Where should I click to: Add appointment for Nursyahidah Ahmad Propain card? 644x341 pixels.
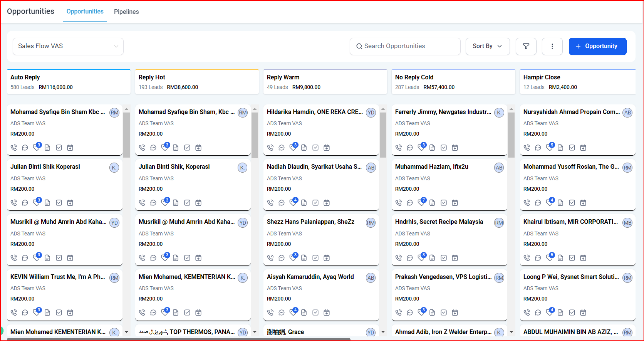(x=583, y=148)
